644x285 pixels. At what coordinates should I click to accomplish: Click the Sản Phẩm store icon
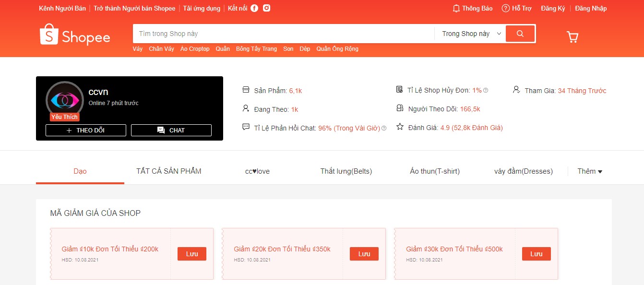point(246,90)
